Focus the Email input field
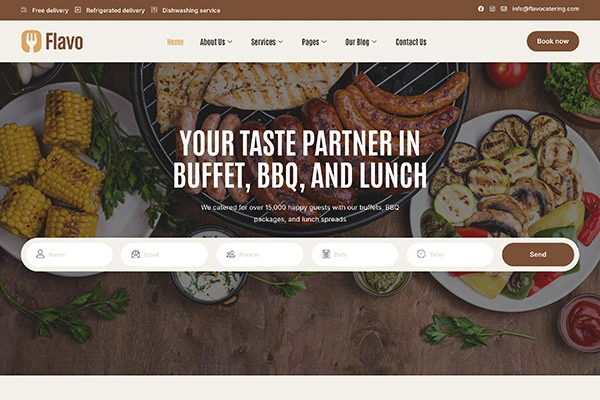 [x=165, y=255]
